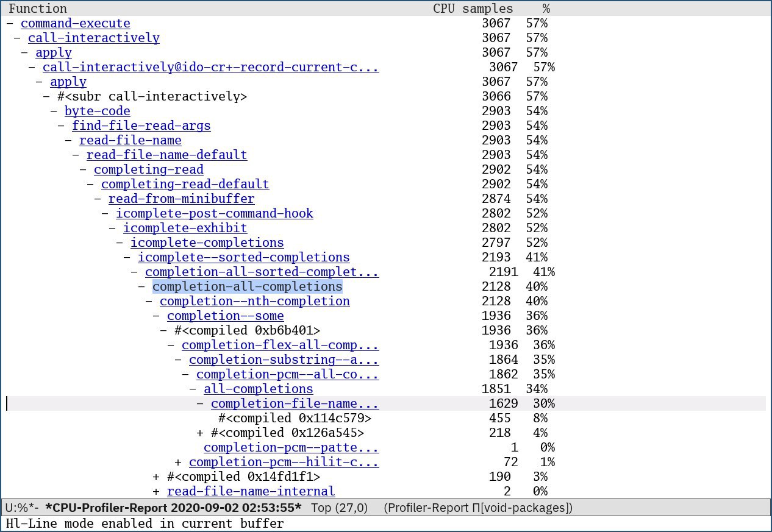This screenshot has width=772, height=532.
Task: Open the completion-pcm--patte... link
Action: (x=291, y=447)
